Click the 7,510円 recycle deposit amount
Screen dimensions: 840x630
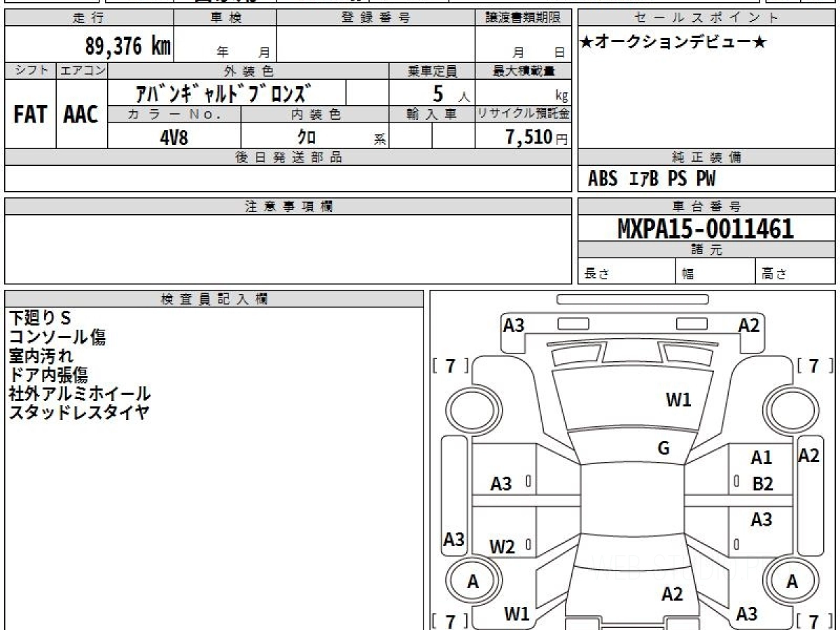(x=536, y=137)
